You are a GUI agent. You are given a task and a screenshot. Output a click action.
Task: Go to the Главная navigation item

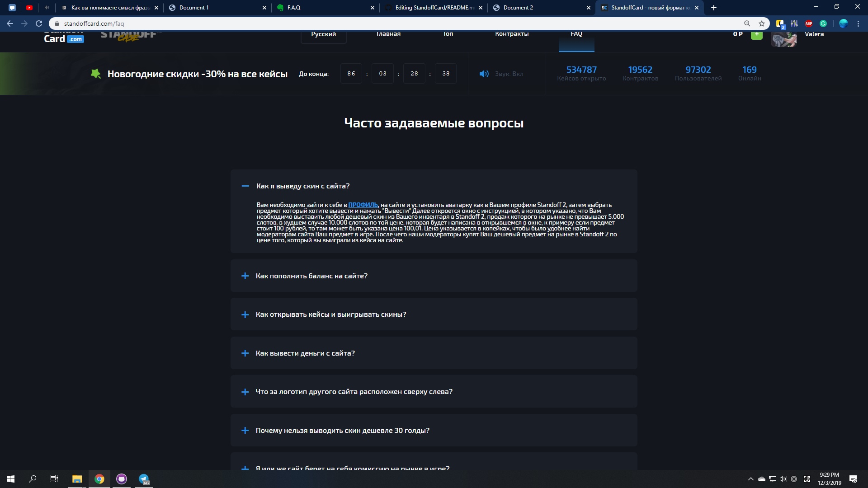click(388, 35)
